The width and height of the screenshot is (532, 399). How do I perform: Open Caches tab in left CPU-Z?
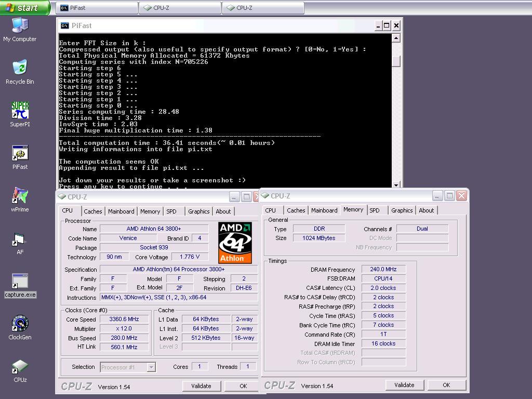pos(93,211)
